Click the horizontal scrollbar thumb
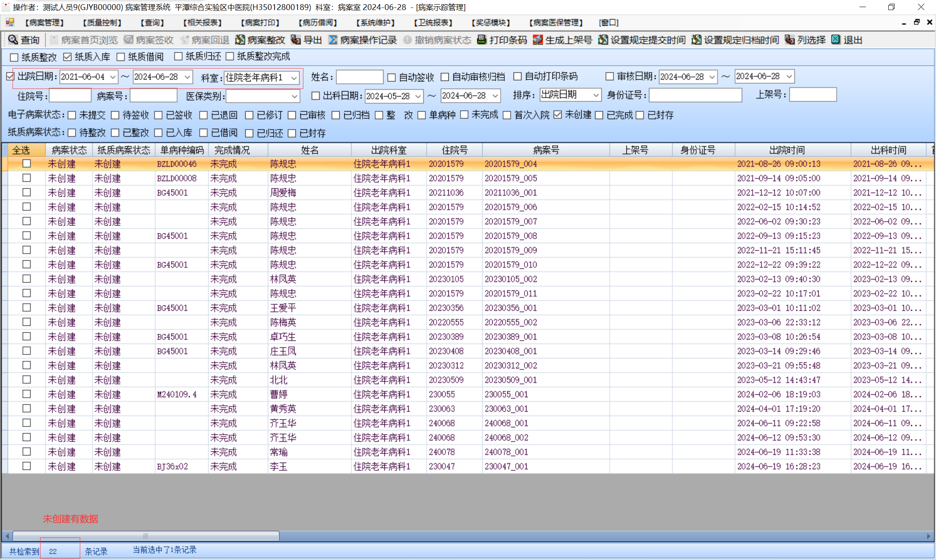936x560 pixels. click(x=146, y=536)
